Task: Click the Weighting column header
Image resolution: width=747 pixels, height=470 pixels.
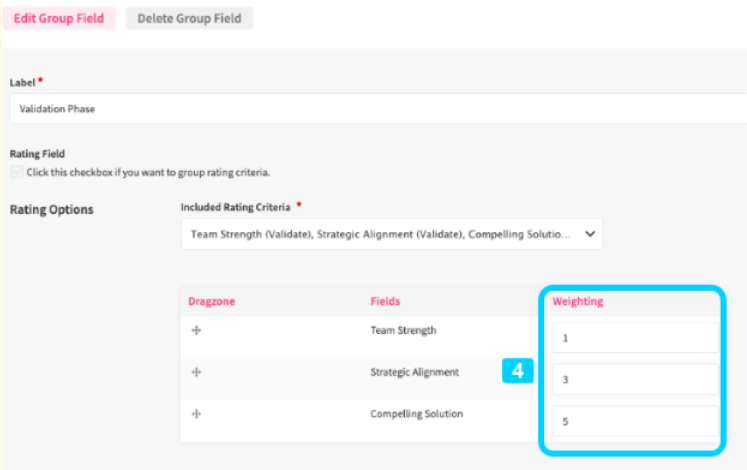Action: pos(577,301)
